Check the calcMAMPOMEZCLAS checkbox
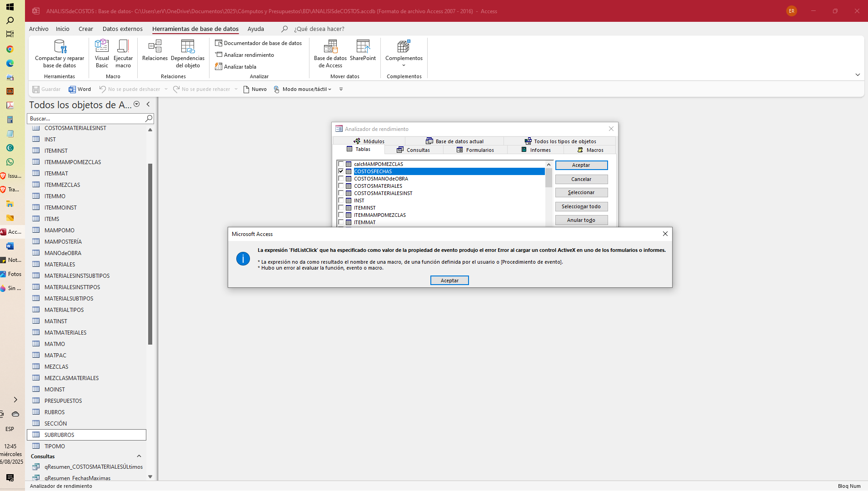 (x=341, y=164)
